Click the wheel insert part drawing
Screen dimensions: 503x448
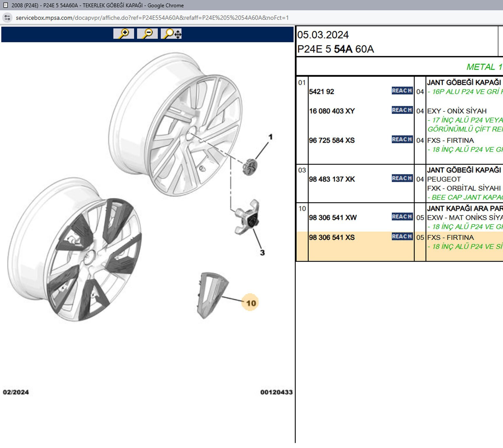click(212, 295)
